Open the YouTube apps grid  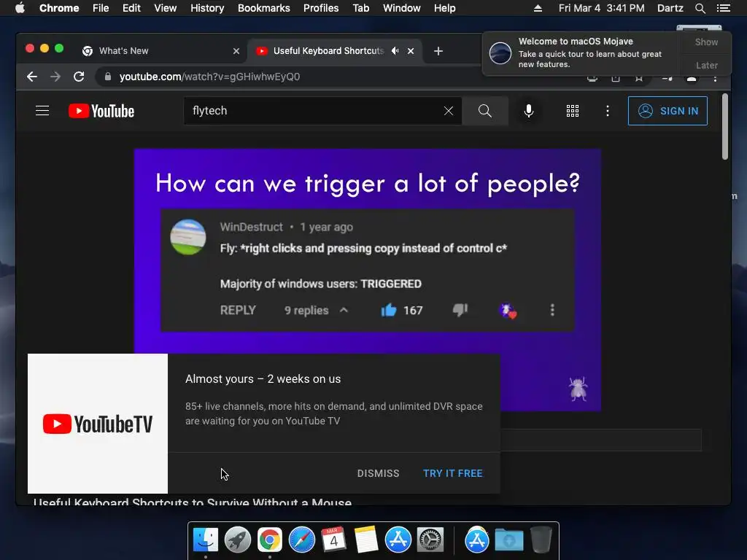(x=573, y=111)
